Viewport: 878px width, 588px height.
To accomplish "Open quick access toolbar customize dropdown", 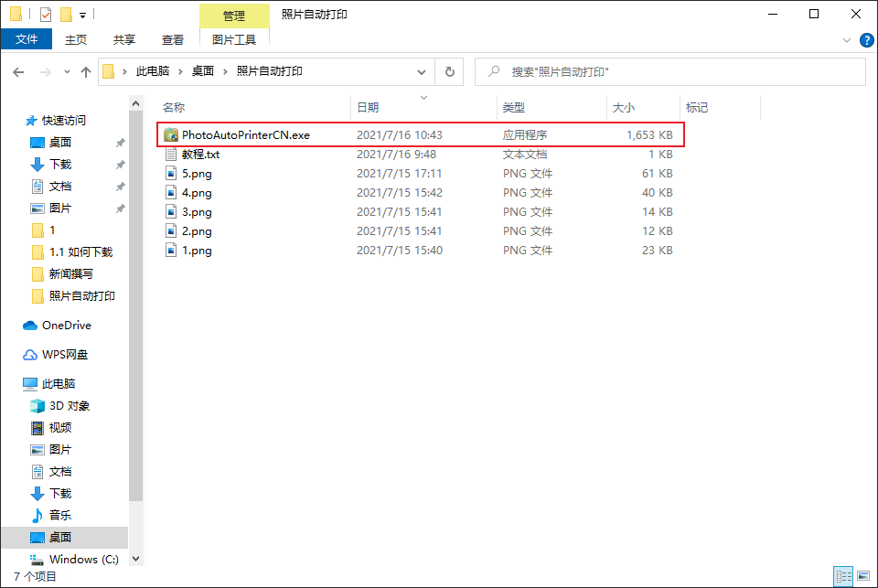I will (82, 16).
